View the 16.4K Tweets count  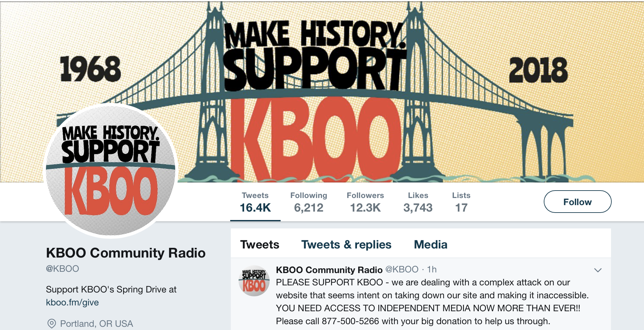tap(255, 202)
